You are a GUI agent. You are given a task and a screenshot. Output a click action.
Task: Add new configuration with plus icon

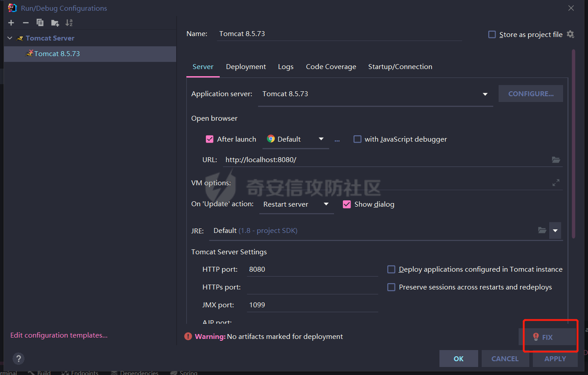(x=11, y=23)
